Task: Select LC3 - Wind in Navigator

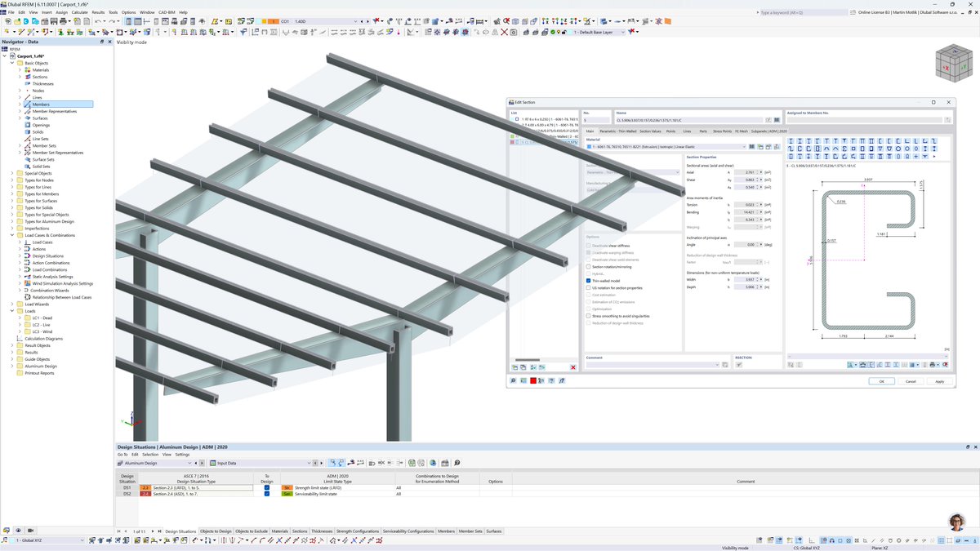Action: click(x=42, y=331)
